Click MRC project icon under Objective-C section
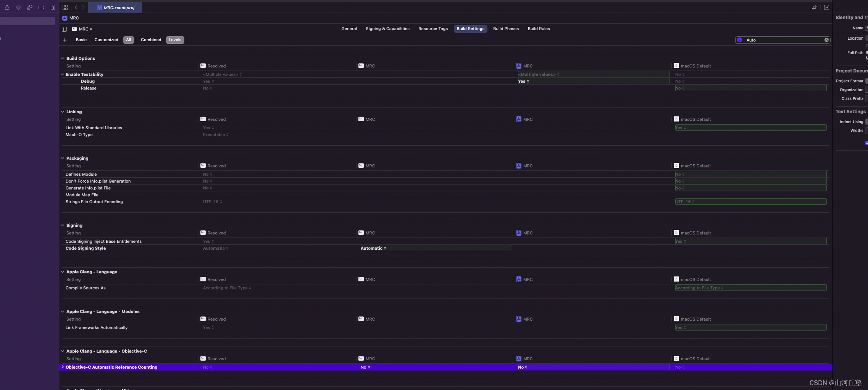Viewport: 868px width, 390px height. click(519, 358)
